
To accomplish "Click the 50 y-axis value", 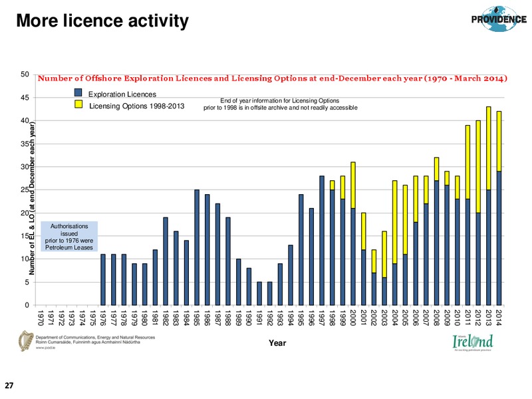I will pyautogui.click(x=25, y=74).
